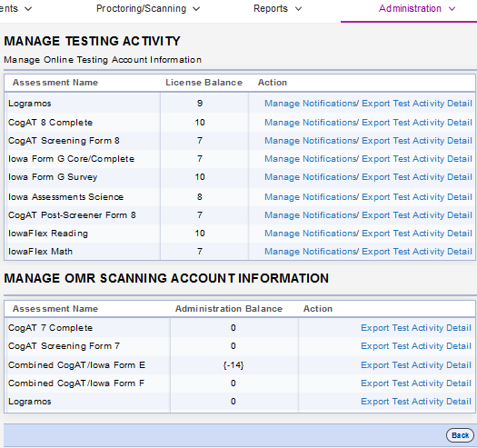Image resolution: width=477 pixels, height=448 pixels.
Task: Open Manage Notifications link for IowaFlex Math
Action: (312, 252)
